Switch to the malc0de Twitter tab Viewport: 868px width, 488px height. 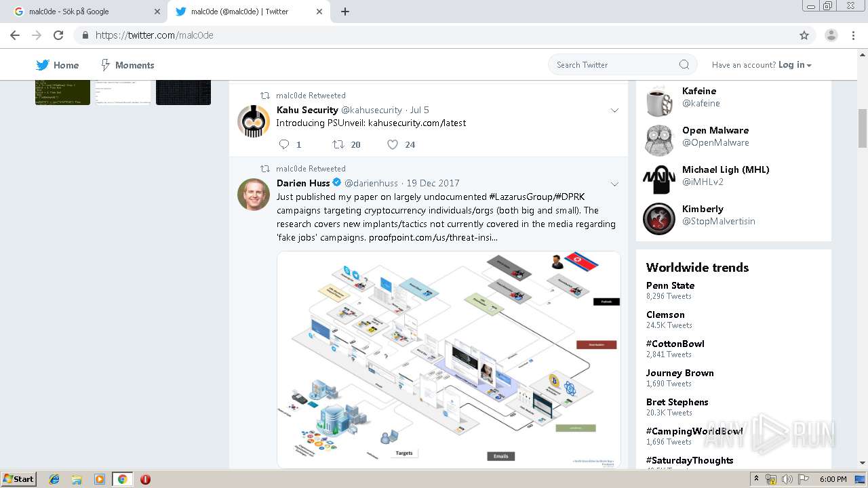[x=248, y=12]
